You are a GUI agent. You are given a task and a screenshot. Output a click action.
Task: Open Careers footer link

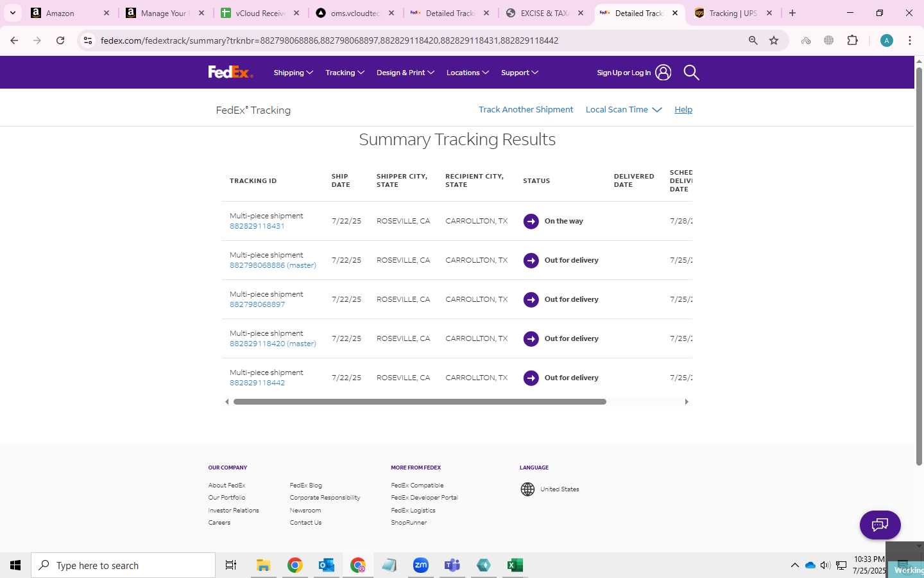pyautogui.click(x=219, y=523)
